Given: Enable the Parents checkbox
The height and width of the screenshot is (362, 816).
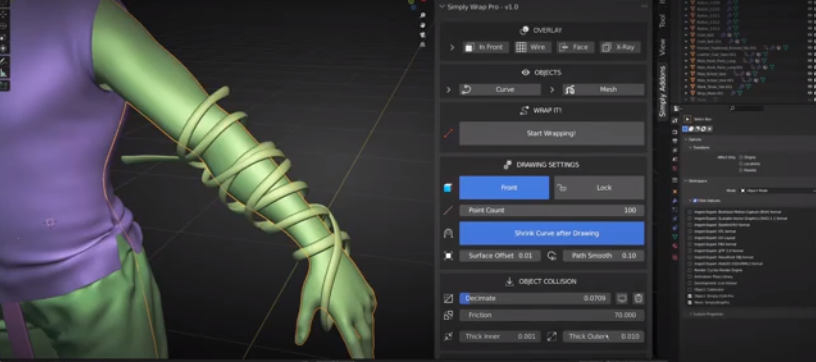Looking at the screenshot, I should point(741,170).
